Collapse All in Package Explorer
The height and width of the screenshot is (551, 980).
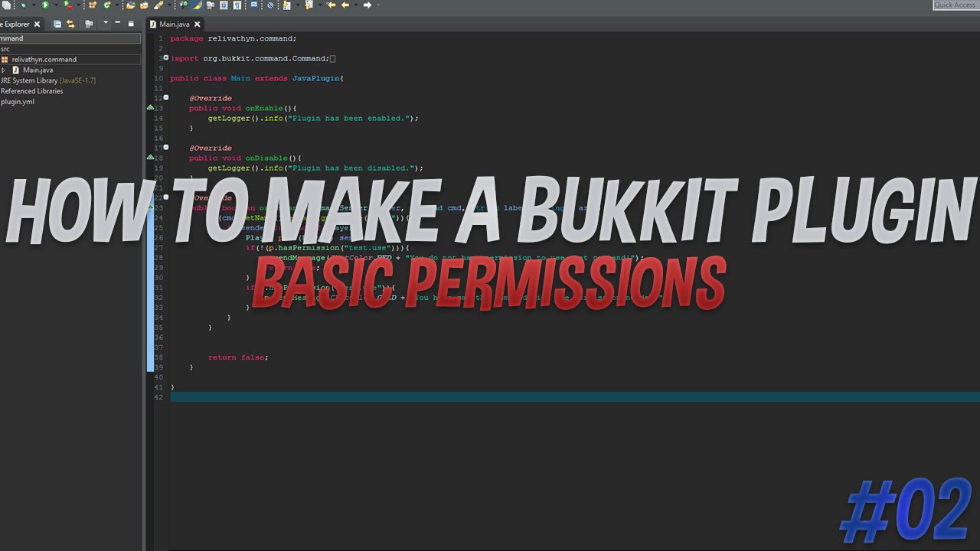57,24
